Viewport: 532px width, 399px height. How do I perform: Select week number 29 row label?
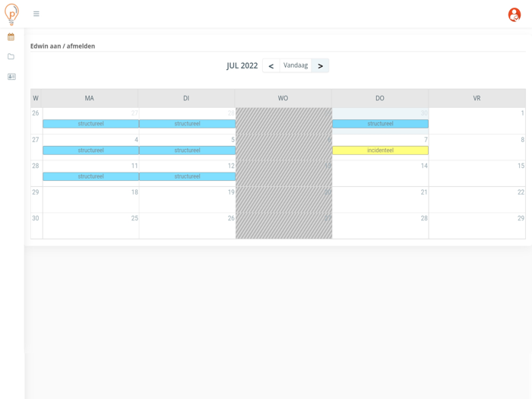[x=36, y=192]
